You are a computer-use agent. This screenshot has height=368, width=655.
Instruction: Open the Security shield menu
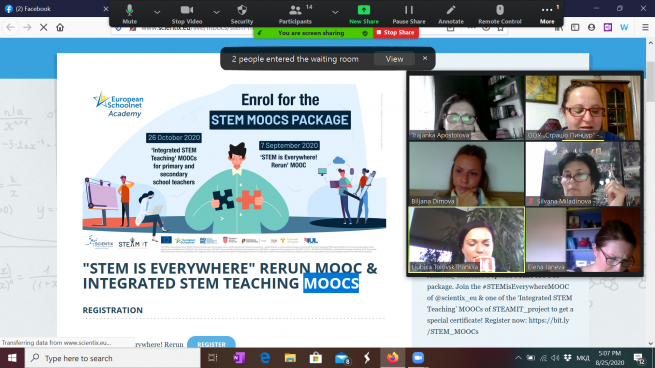click(242, 14)
